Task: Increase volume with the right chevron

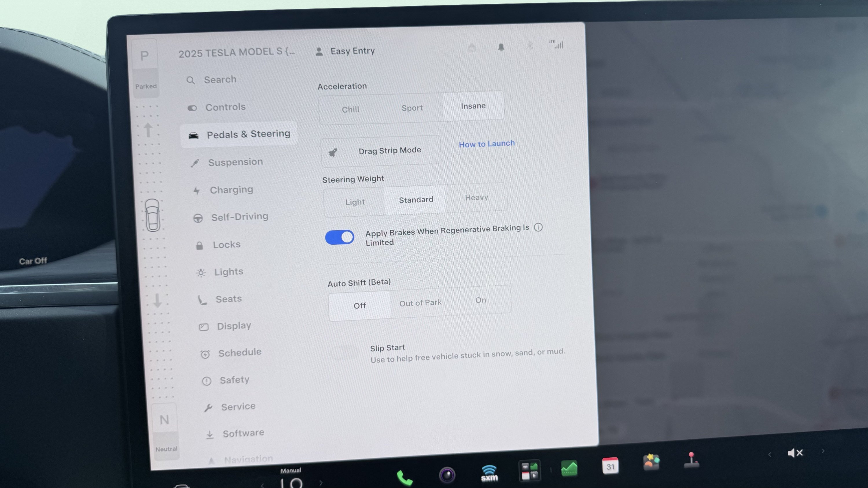Action: (x=823, y=451)
